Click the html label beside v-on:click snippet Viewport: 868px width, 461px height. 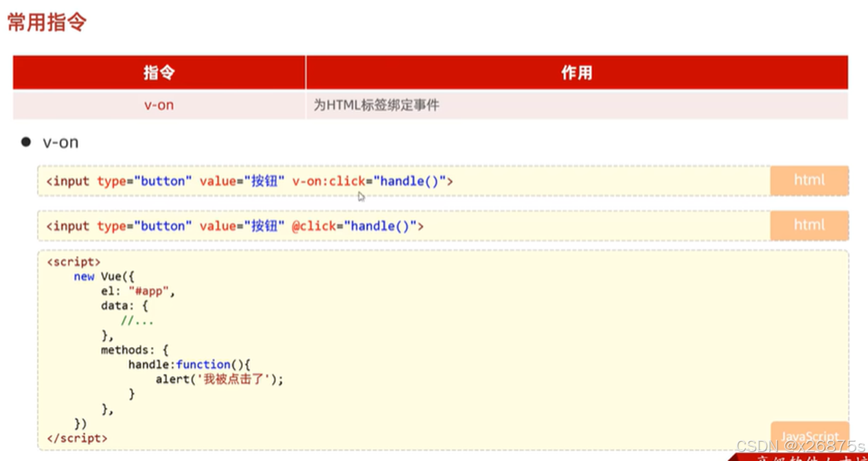tap(809, 180)
